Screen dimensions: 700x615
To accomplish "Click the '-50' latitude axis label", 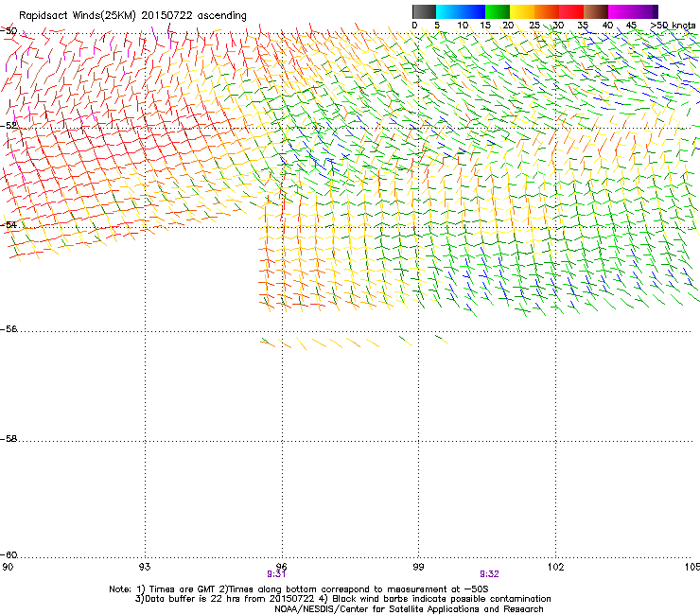I will click(9, 31).
